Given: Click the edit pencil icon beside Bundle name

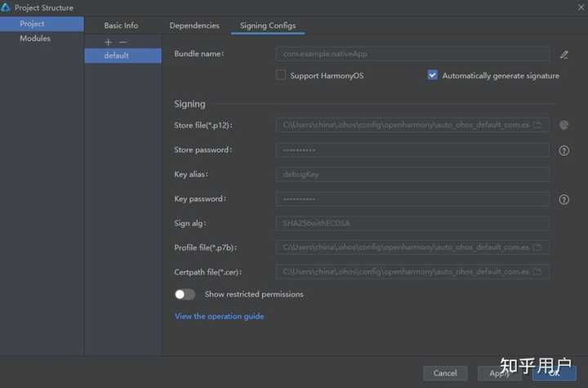Looking at the screenshot, I should (x=563, y=55).
